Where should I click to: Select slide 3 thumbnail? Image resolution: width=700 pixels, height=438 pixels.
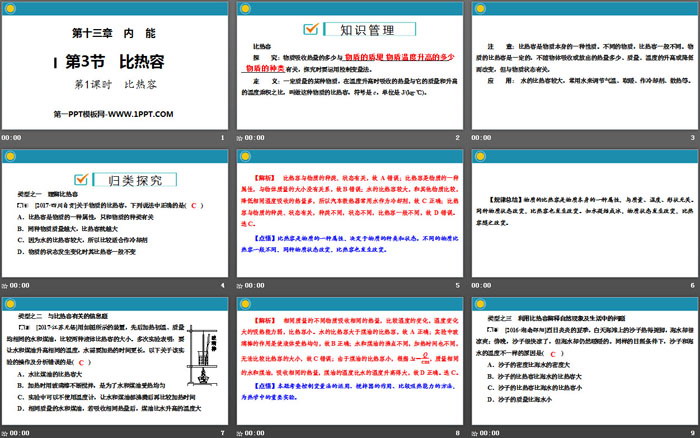[585, 65]
